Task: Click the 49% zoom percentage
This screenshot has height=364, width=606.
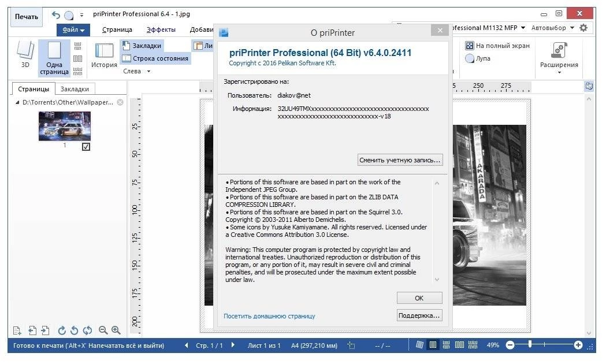Action: tap(493, 345)
